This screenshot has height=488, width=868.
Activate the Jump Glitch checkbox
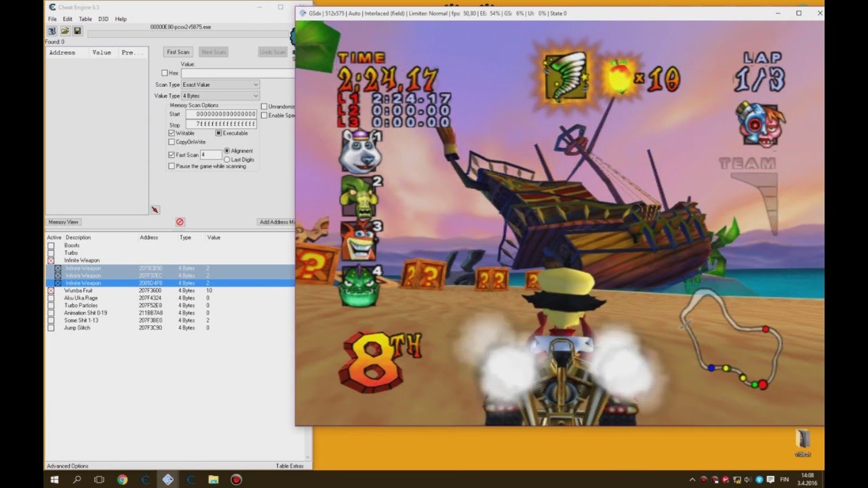click(51, 328)
